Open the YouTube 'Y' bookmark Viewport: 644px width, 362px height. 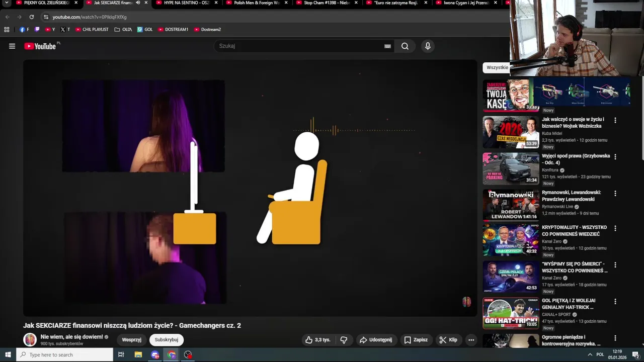pyautogui.click(x=50, y=30)
